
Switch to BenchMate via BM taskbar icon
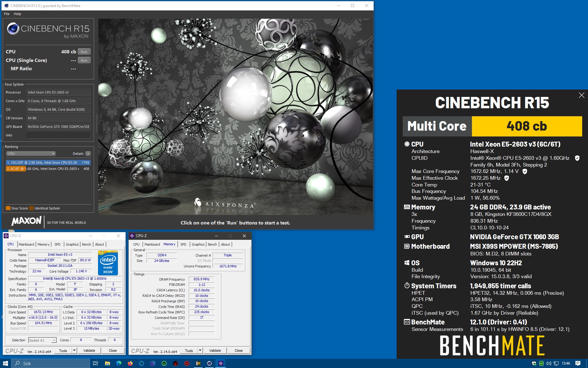coord(198,363)
